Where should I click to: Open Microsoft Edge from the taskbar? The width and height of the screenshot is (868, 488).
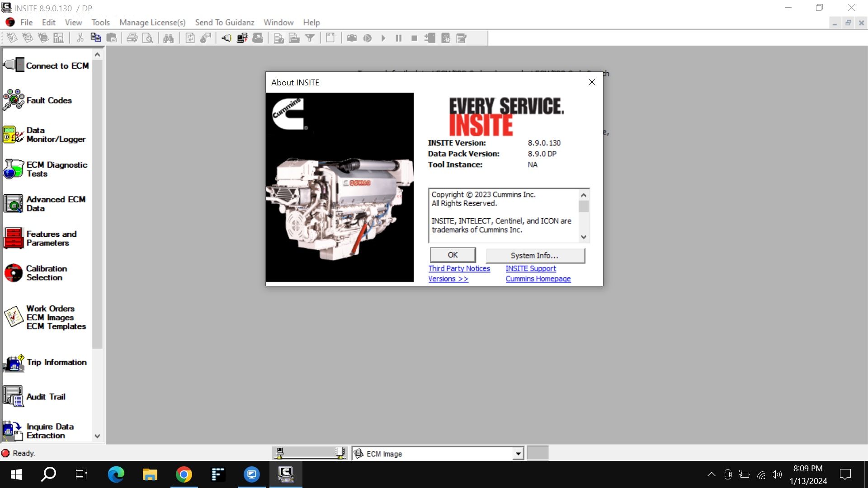116,474
